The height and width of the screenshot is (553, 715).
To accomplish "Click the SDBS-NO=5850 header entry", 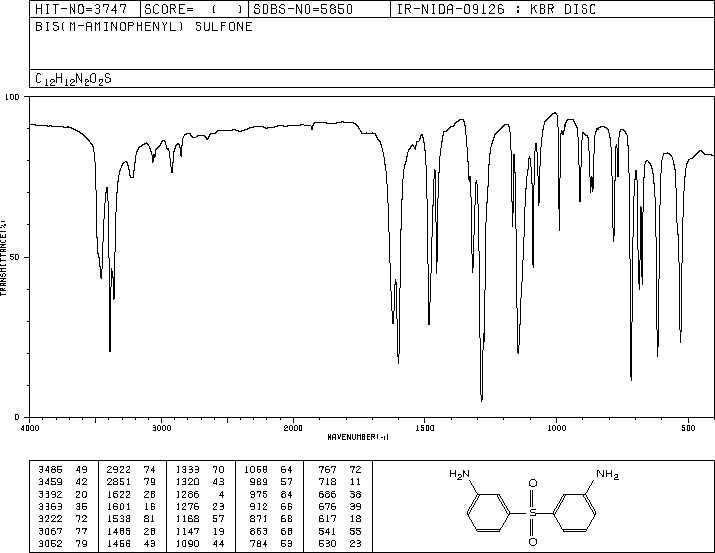I will tap(303, 9).
